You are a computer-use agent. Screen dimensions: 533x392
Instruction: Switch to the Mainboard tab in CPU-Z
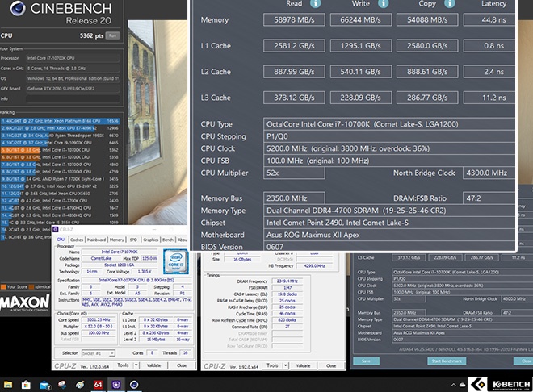click(x=97, y=240)
